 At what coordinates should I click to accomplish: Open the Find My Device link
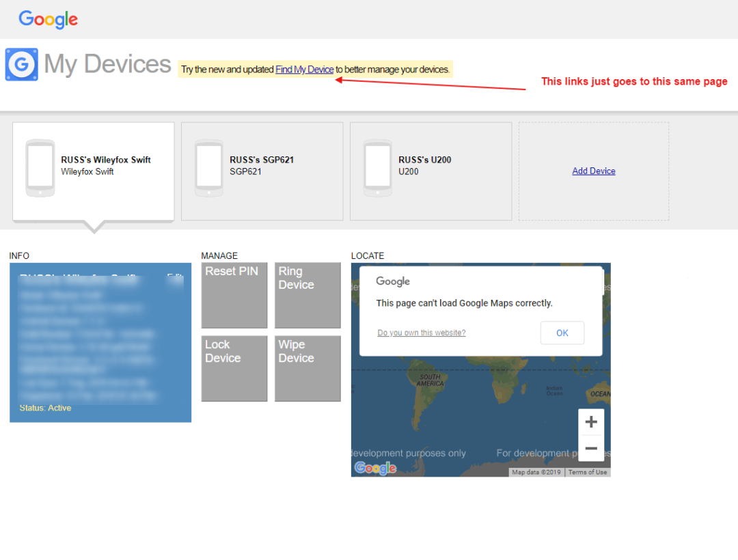click(x=303, y=69)
